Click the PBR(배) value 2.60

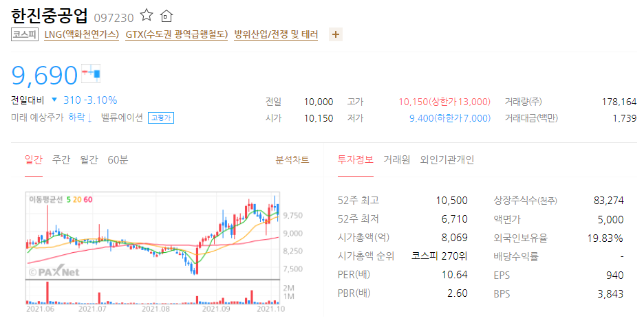(457, 293)
